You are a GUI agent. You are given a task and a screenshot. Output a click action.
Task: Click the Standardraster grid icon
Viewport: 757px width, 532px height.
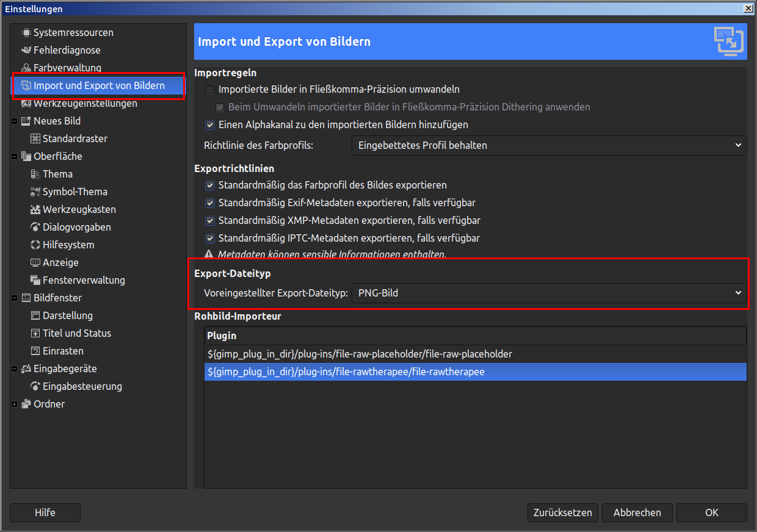pos(35,139)
